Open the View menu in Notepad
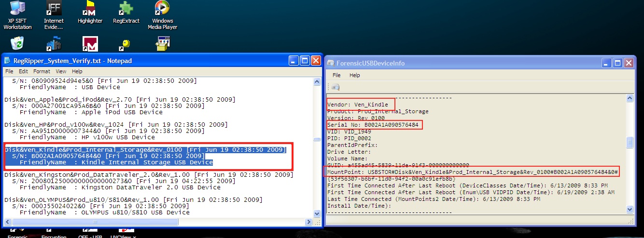The image size is (644, 238). (61, 71)
